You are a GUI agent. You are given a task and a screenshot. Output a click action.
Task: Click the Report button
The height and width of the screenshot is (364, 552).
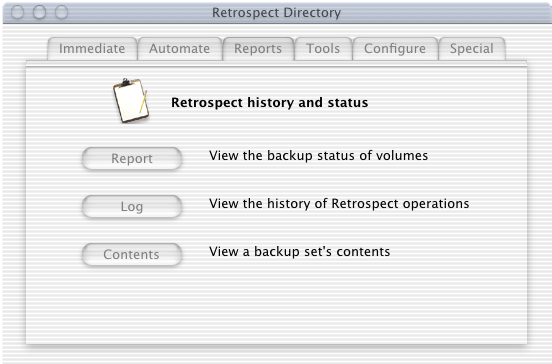click(x=132, y=158)
